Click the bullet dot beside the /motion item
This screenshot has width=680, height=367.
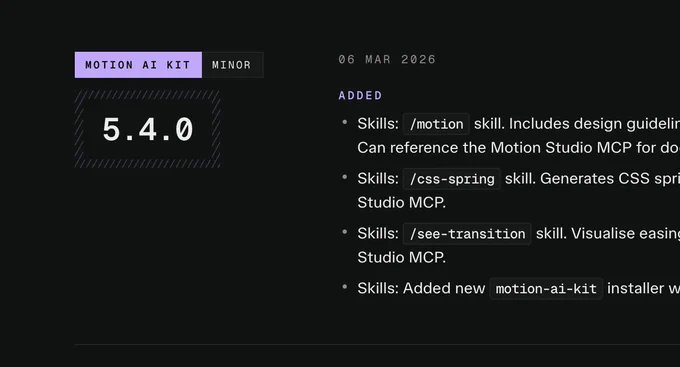[x=345, y=122]
